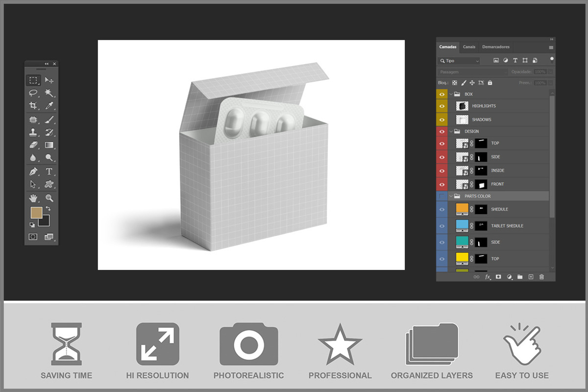Change screen mode in toolbox

(x=49, y=237)
